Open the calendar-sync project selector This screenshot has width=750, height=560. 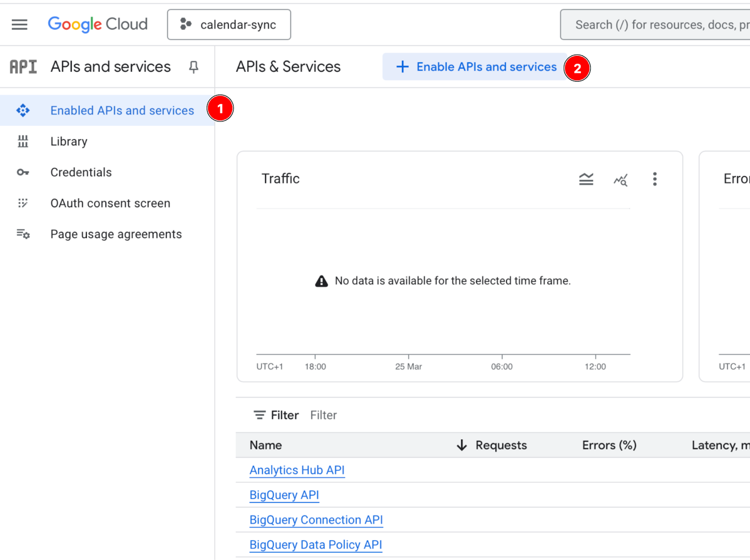[x=229, y=24]
